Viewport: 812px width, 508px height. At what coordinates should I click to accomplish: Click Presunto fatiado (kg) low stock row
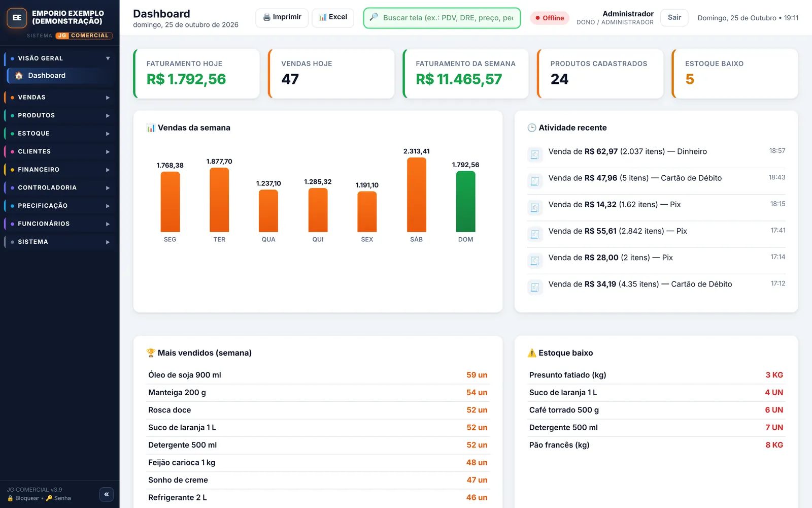[x=656, y=375]
